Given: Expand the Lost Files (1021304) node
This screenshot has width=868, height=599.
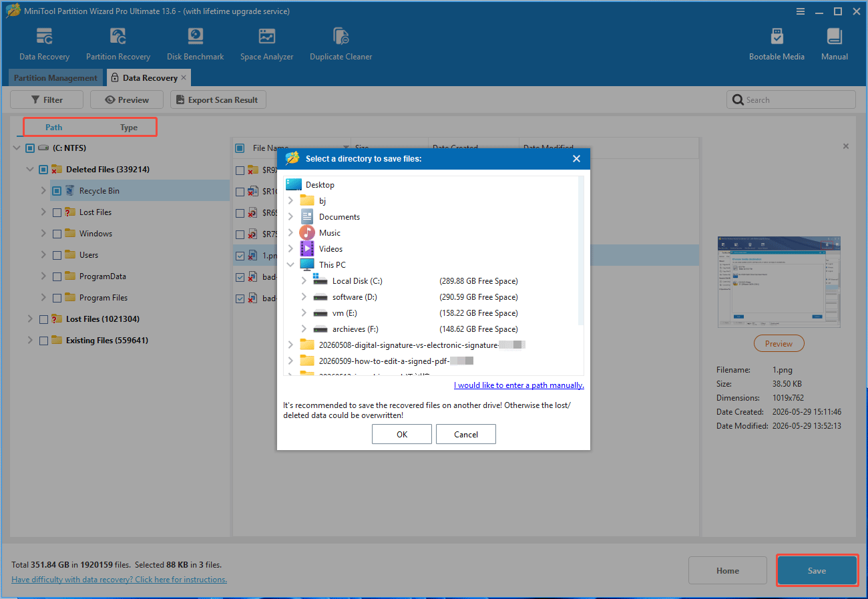Looking at the screenshot, I should (30, 319).
